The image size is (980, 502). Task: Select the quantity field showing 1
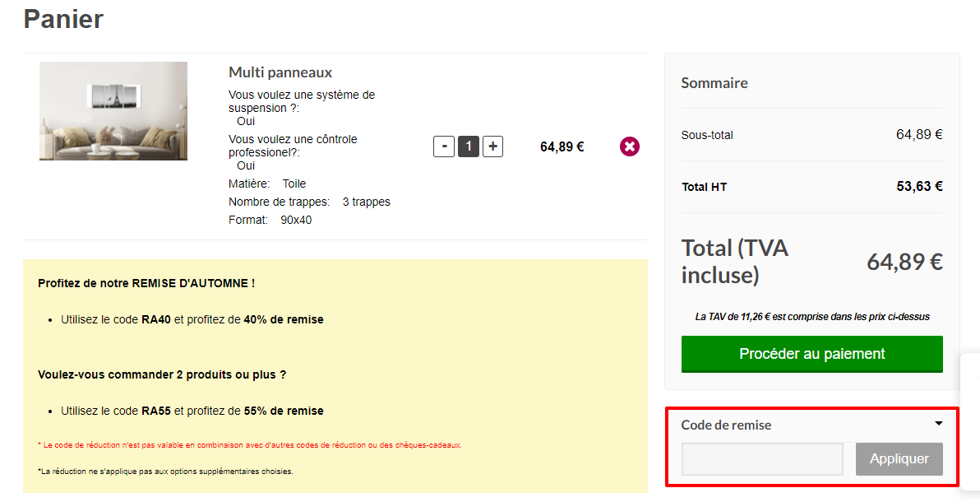468,146
